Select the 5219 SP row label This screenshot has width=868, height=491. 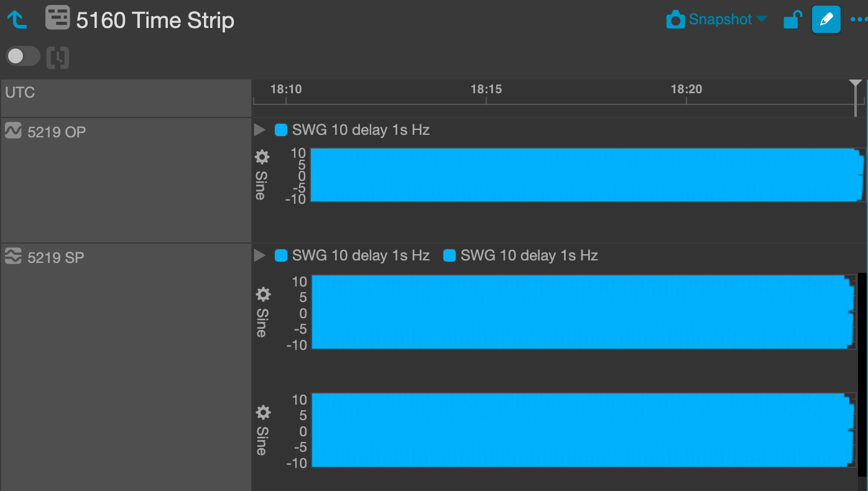pos(55,257)
